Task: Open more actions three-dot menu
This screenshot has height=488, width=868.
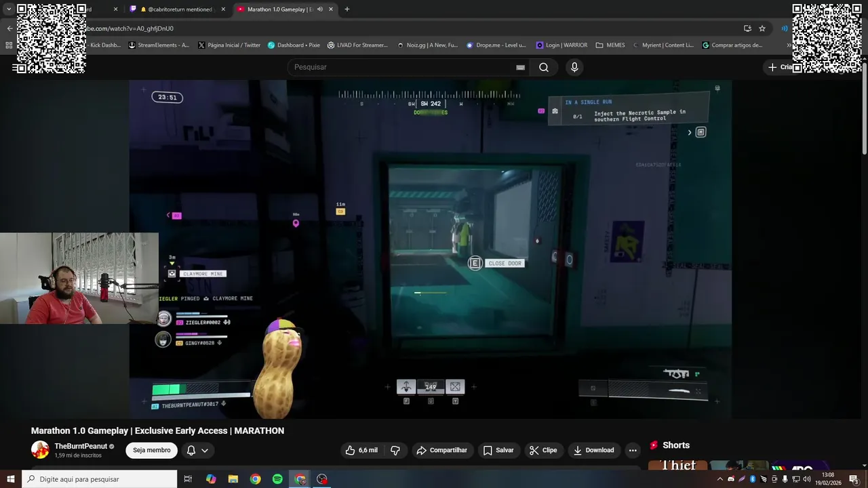Action: pyautogui.click(x=633, y=450)
